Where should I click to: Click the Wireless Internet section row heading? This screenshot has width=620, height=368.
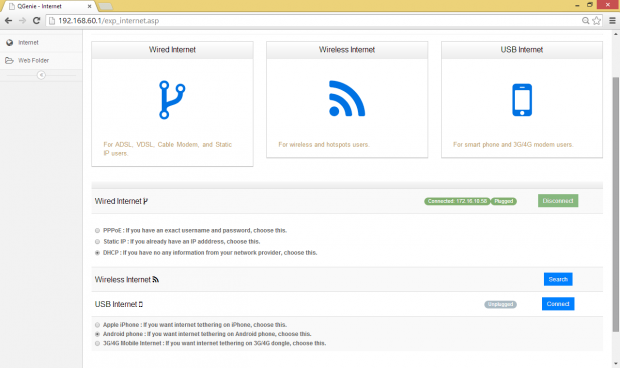[123, 279]
